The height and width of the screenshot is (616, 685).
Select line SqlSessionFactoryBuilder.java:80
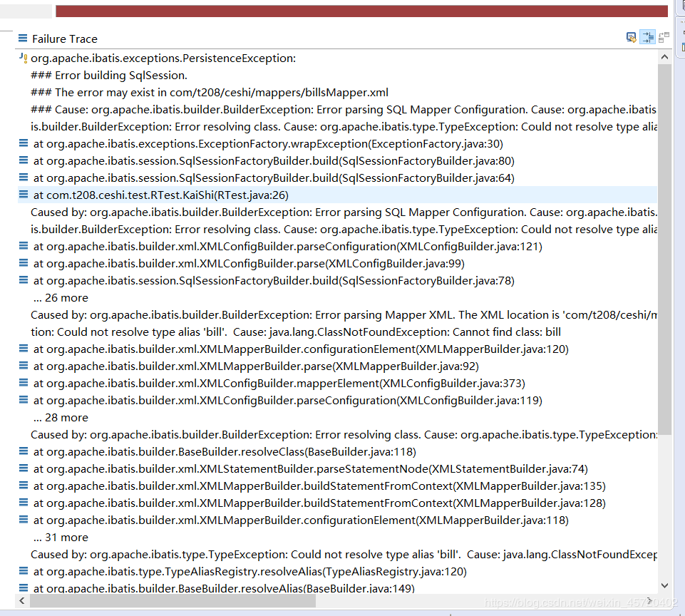(274, 160)
